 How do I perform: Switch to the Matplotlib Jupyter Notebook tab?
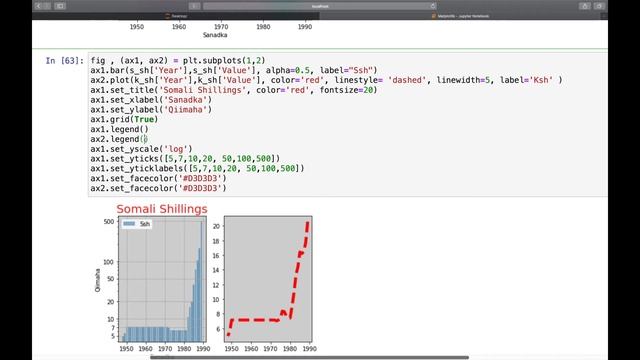point(460,16)
